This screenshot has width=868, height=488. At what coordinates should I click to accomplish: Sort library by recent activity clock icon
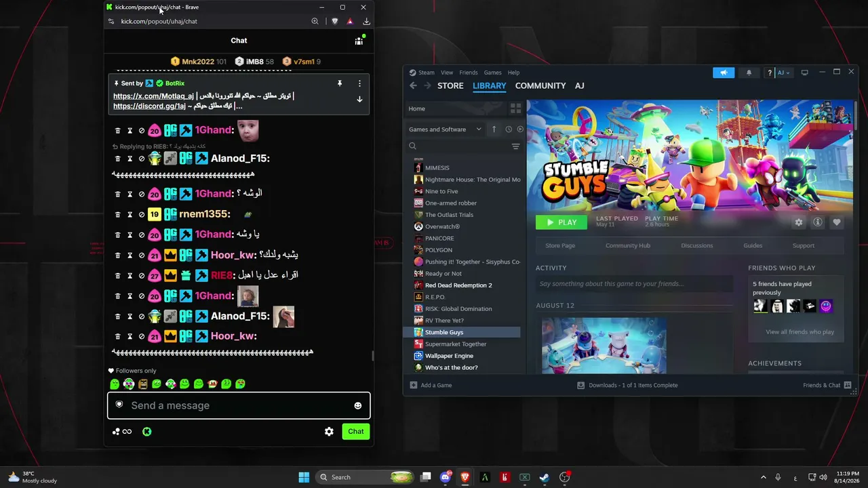pyautogui.click(x=509, y=129)
